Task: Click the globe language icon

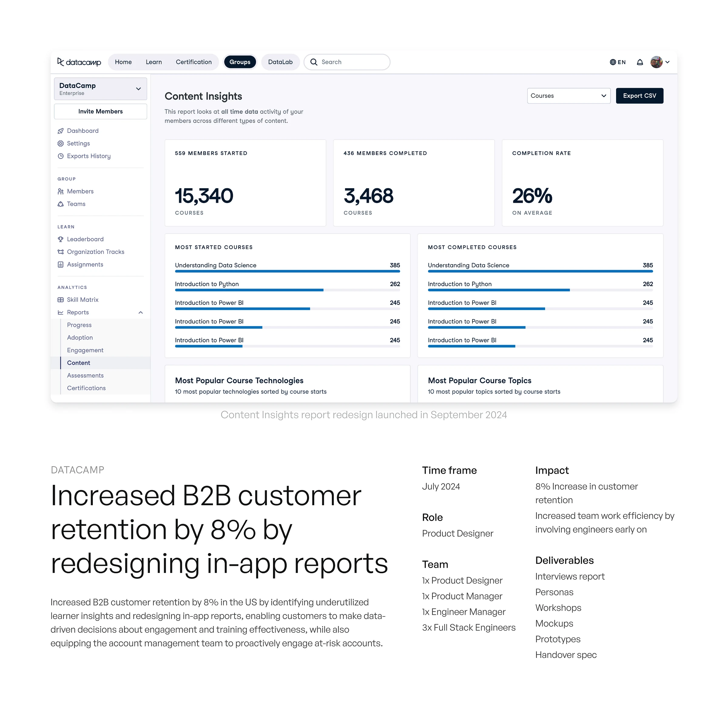Action: [612, 62]
